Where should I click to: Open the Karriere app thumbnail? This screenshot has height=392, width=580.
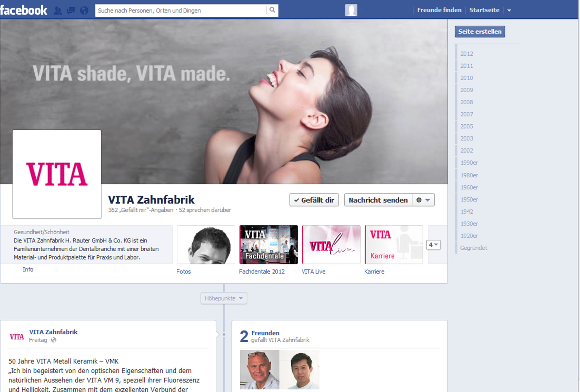pyautogui.click(x=394, y=245)
